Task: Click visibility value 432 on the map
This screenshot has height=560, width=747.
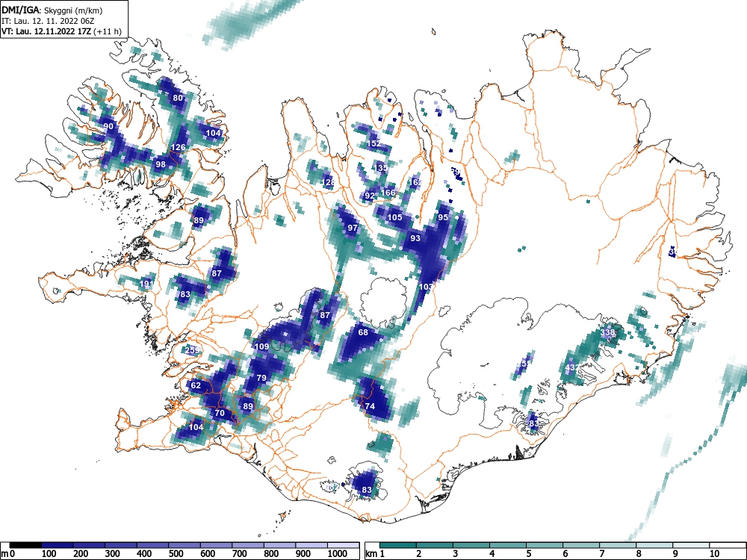Action: point(571,367)
